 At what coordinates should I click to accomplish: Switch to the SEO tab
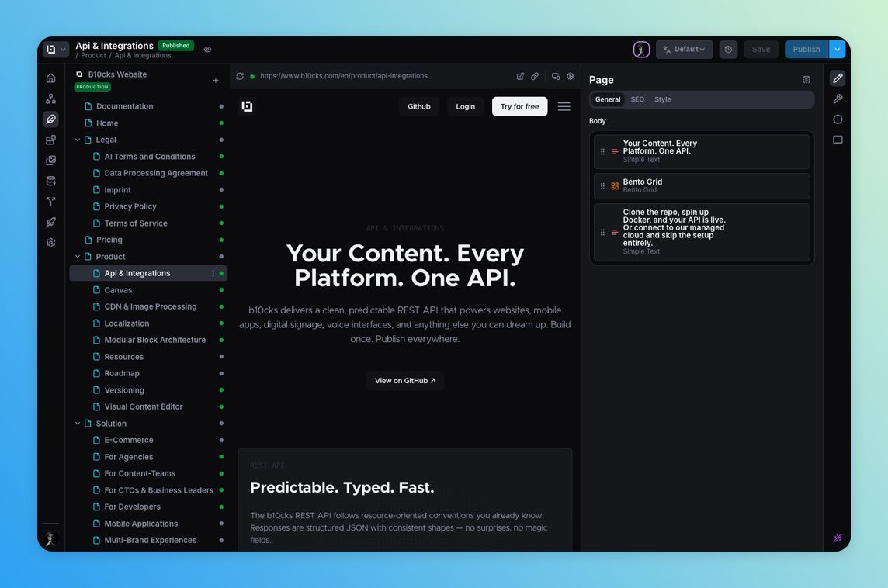pyautogui.click(x=638, y=99)
